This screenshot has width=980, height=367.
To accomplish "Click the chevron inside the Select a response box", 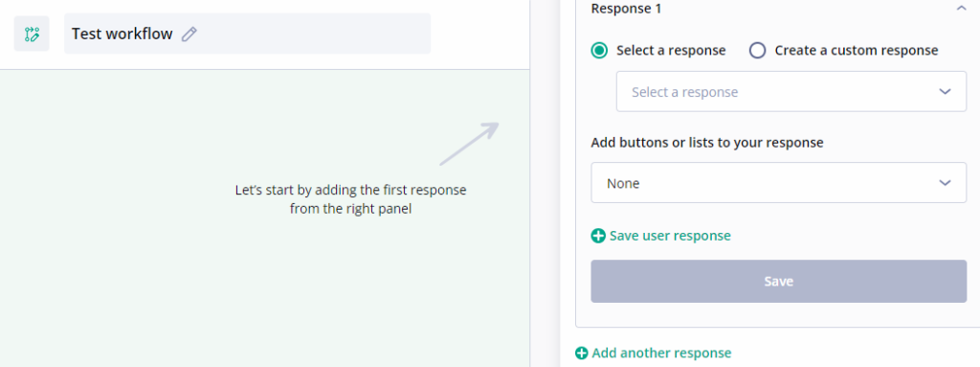I will point(945,91).
